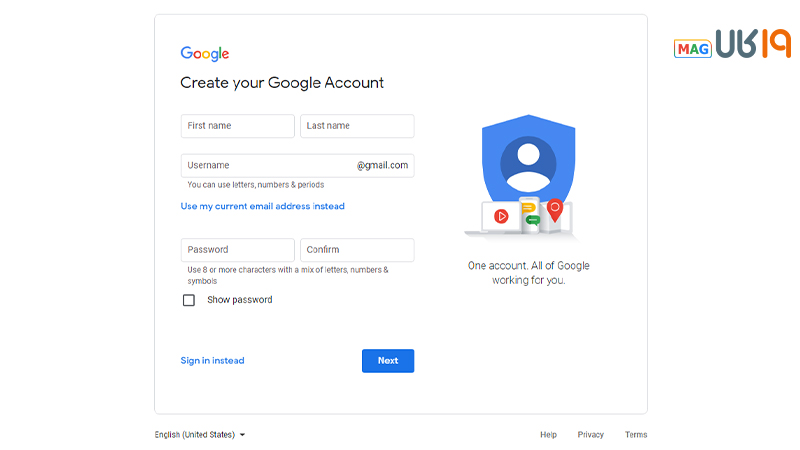
Task: Select the Password input field
Action: [x=238, y=250]
